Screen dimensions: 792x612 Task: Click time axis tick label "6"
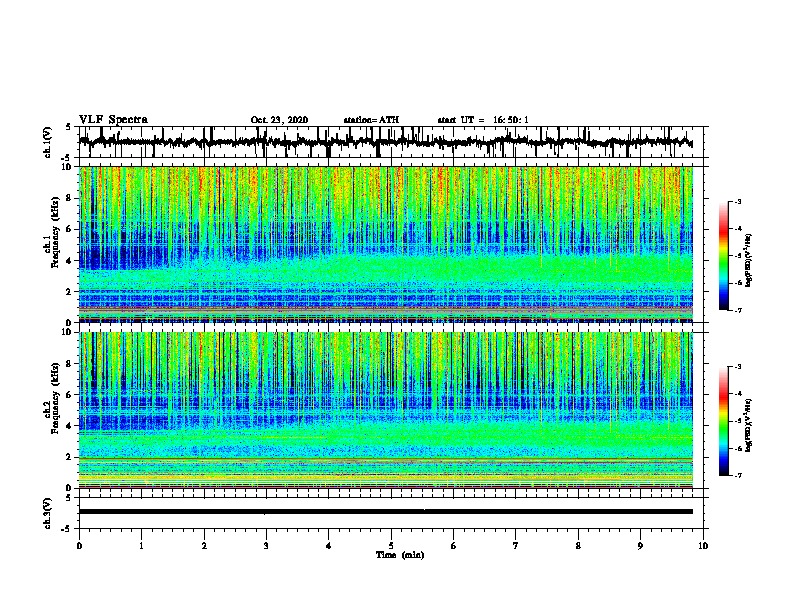pos(454,546)
